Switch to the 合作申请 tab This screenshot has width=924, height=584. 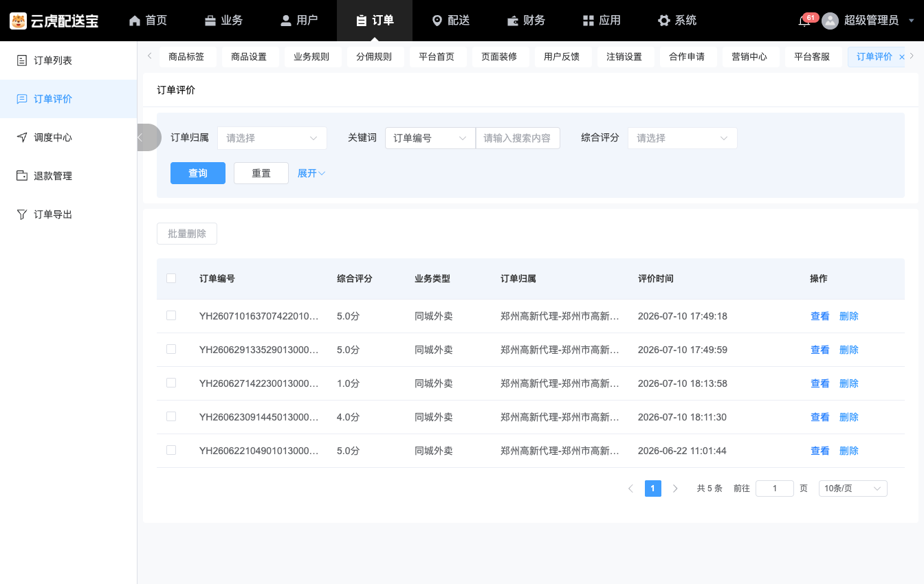pyautogui.click(x=687, y=57)
